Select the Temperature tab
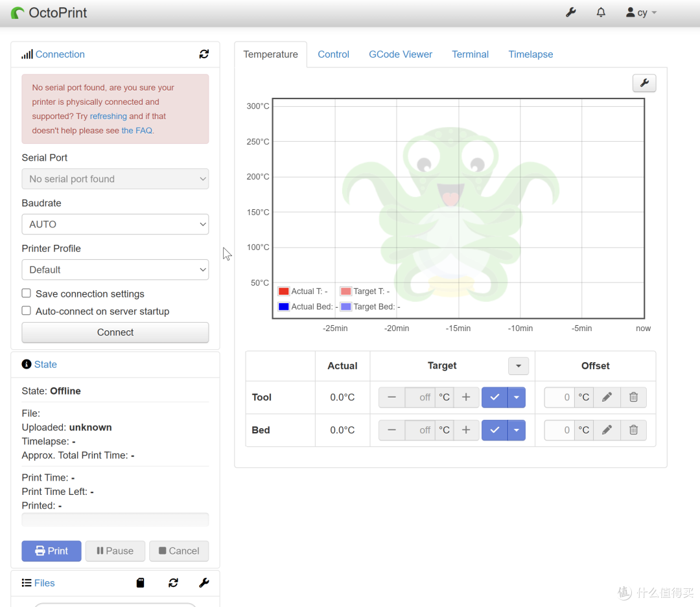The width and height of the screenshot is (700, 607). (270, 54)
